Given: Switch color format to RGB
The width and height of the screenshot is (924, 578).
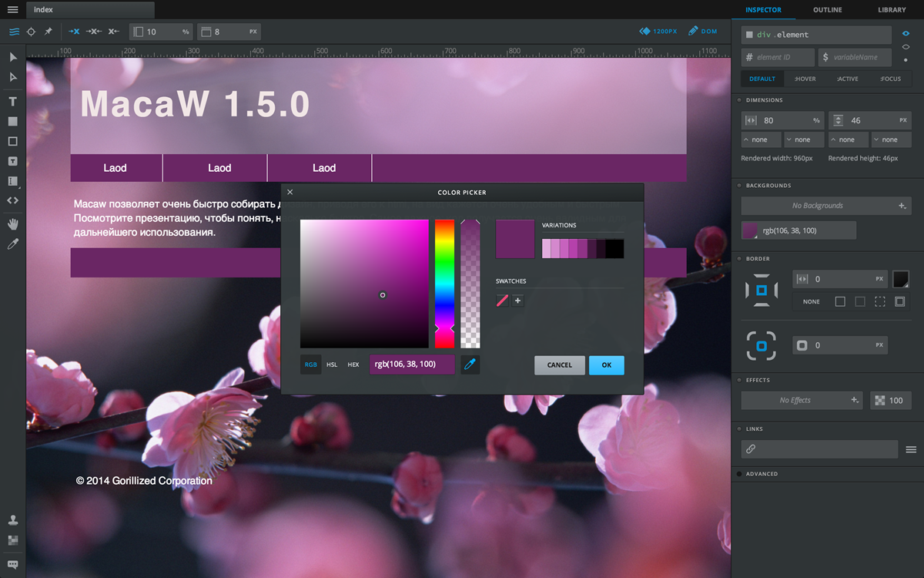Looking at the screenshot, I should tap(311, 365).
